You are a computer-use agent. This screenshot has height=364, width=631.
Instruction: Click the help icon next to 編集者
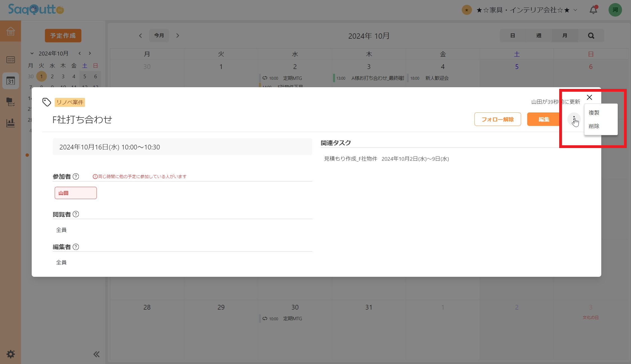pos(76,247)
